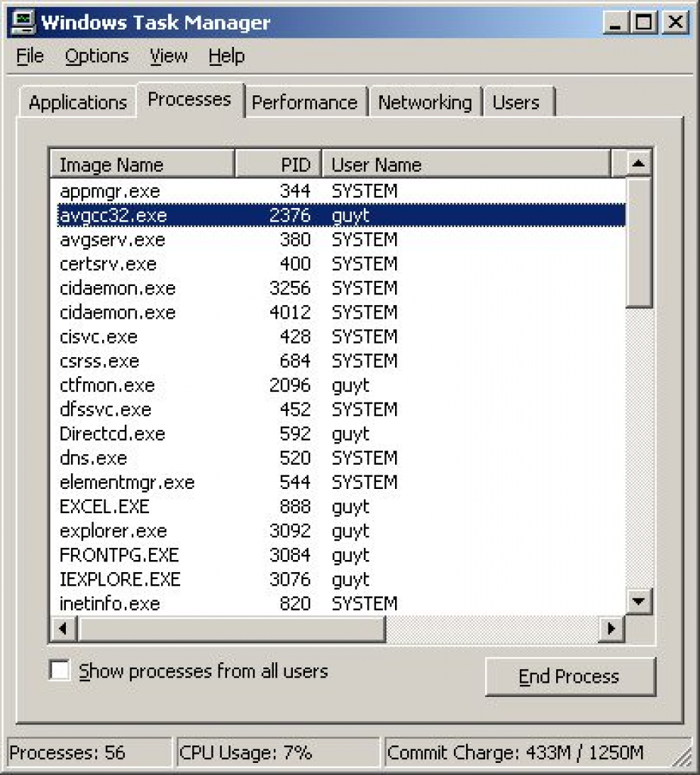Select the EXCEL.EXE process
700x775 pixels.
(x=338, y=506)
